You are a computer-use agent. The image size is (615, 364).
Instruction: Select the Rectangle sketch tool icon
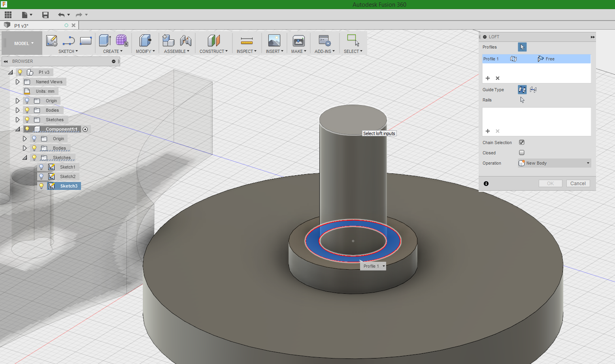86,41
